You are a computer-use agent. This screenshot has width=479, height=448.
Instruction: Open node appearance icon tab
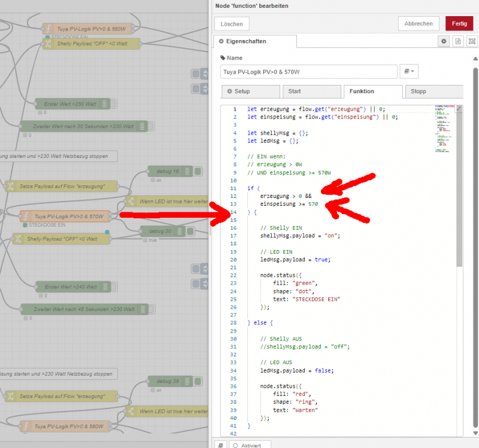point(472,41)
